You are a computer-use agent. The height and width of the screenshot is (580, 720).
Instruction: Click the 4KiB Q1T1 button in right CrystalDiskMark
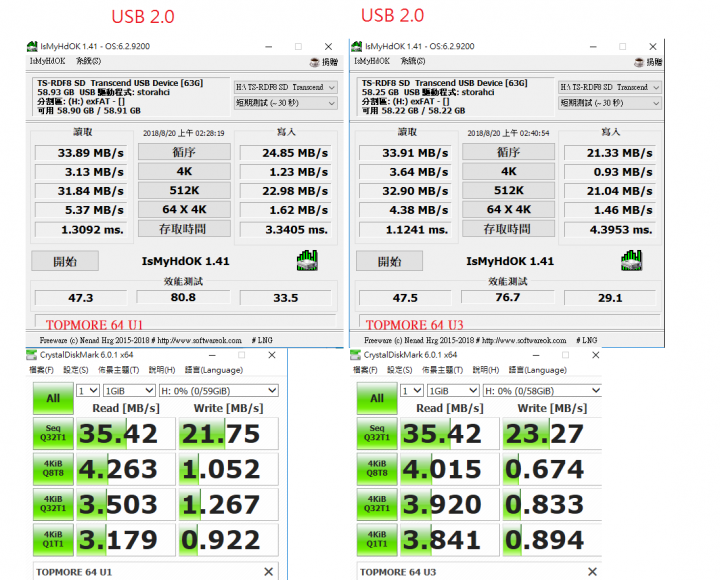click(x=377, y=540)
